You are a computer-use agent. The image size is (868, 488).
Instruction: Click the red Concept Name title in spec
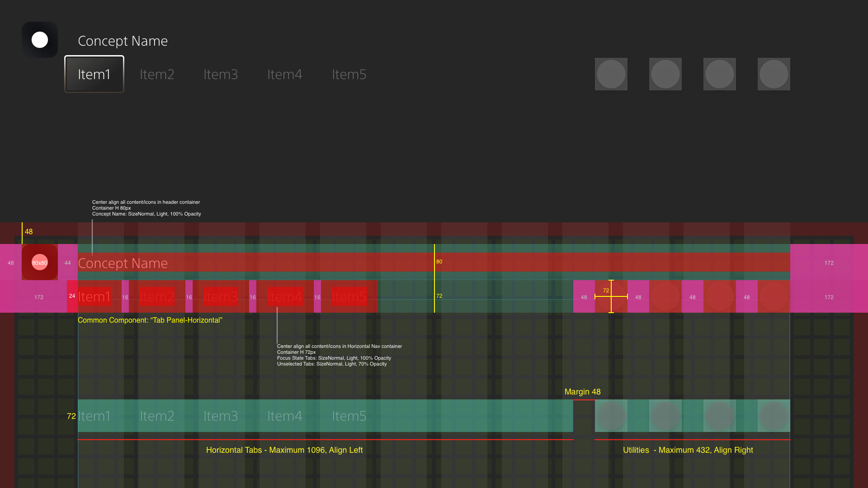(123, 263)
